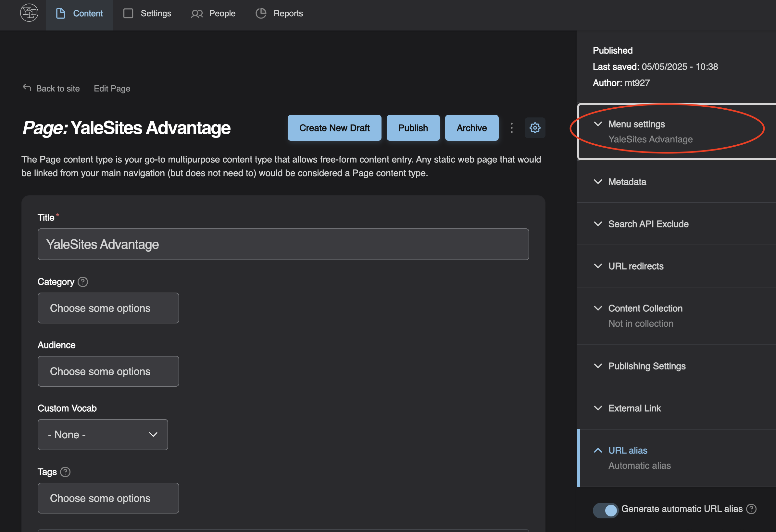Screen dimensions: 776x532
Task: Click the Back to site arrow icon
Action: [27, 88]
